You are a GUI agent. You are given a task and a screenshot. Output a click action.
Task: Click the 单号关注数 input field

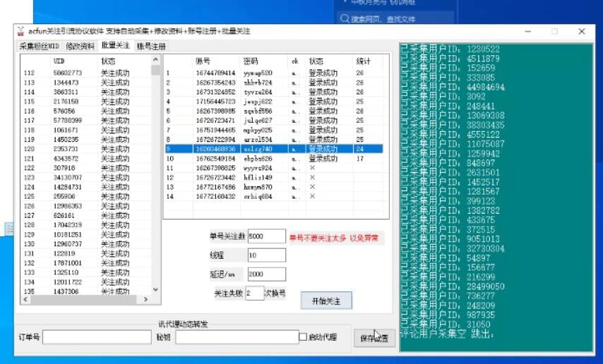click(x=266, y=236)
